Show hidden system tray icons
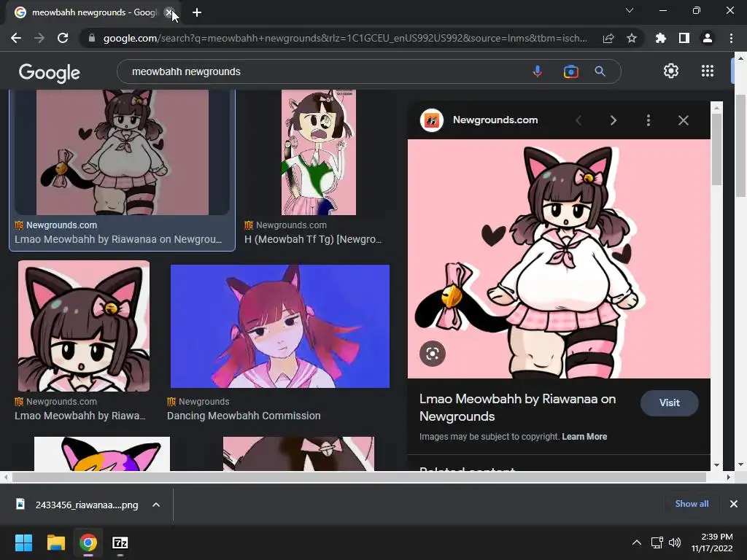This screenshot has width=747, height=560. (636, 542)
